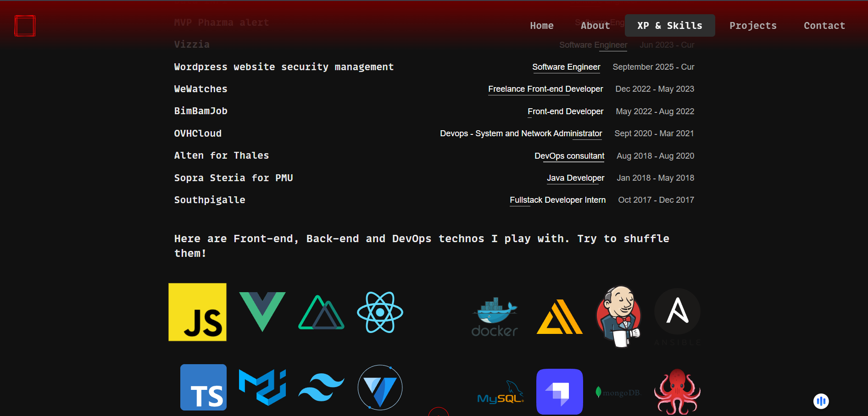The height and width of the screenshot is (416, 868).
Task: Click the JavaScript logo icon
Action: (197, 312)
